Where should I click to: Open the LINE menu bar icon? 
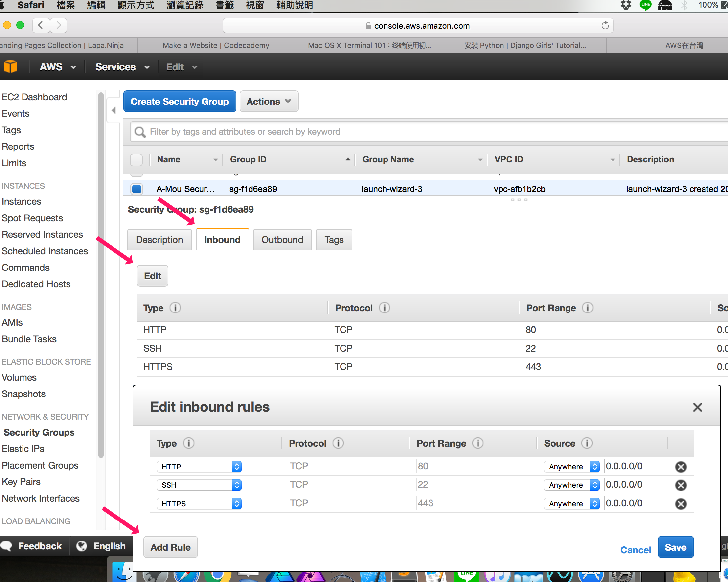[645, 5]
